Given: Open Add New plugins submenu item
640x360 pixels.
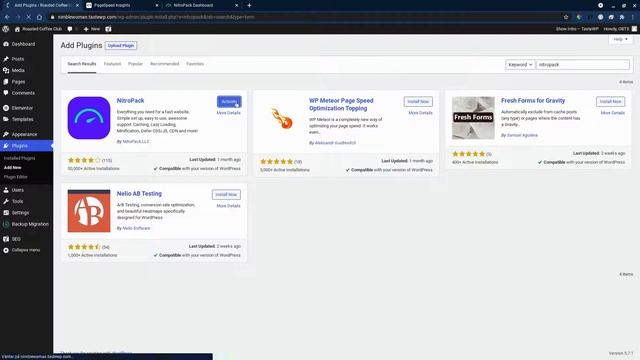Looking at the screenshot, I should (x=12, y=168).
